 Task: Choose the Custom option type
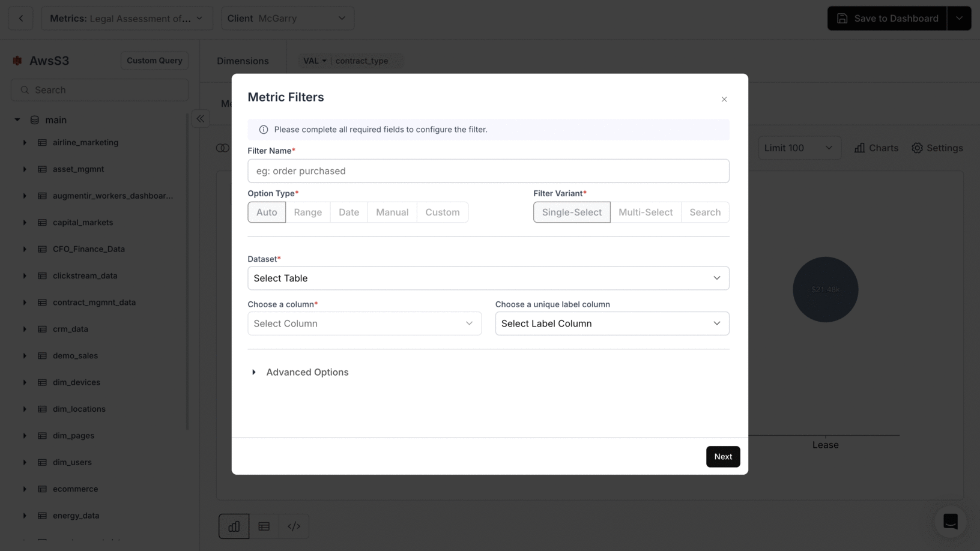coord(442,212)
